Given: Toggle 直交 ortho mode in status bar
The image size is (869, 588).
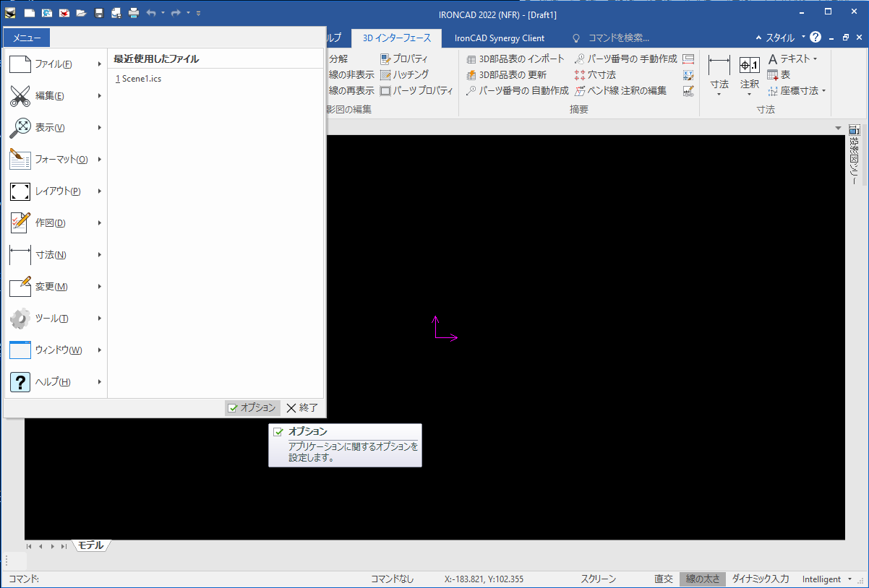Looking at the screenshot, I should pos(663,579).
